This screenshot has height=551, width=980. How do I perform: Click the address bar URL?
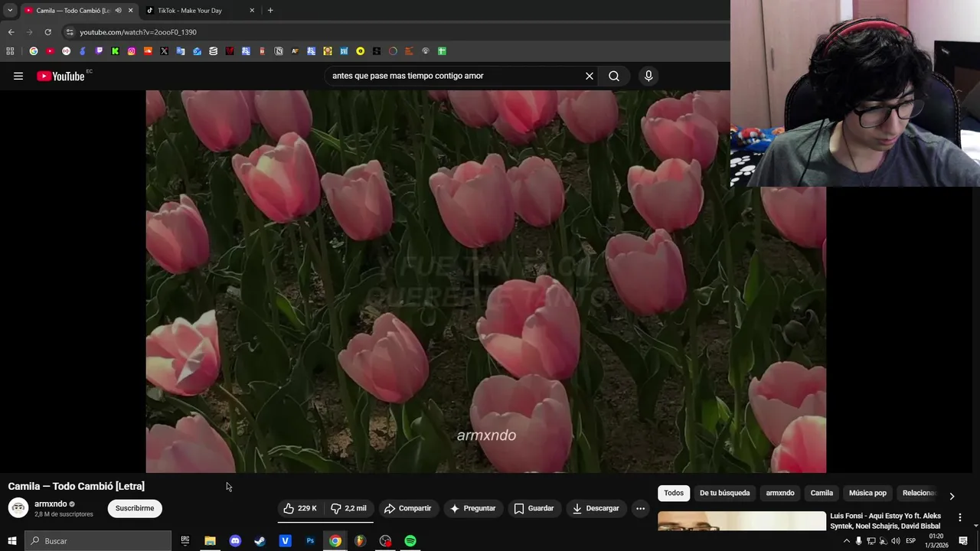(138, 32)
